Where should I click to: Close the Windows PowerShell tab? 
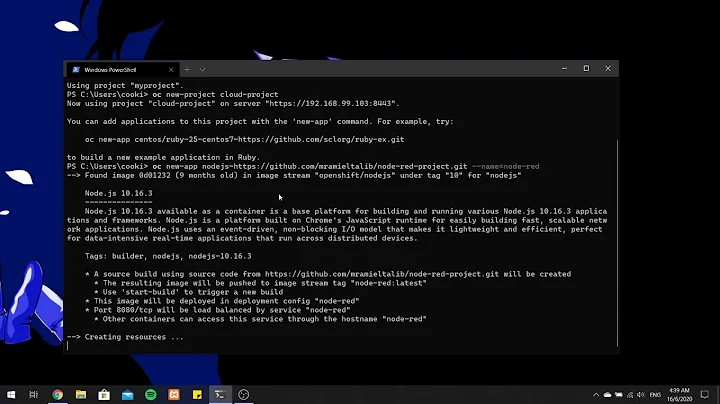(171, 70)
